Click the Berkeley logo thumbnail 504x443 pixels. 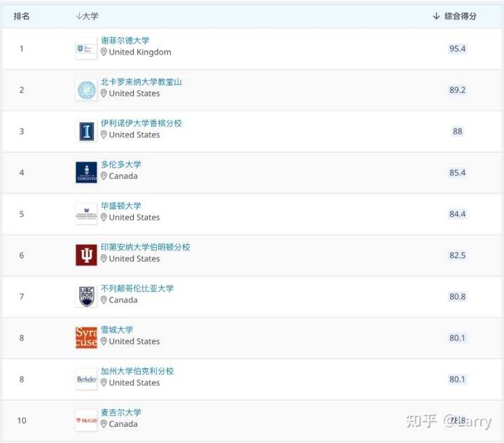pos(86,379)
